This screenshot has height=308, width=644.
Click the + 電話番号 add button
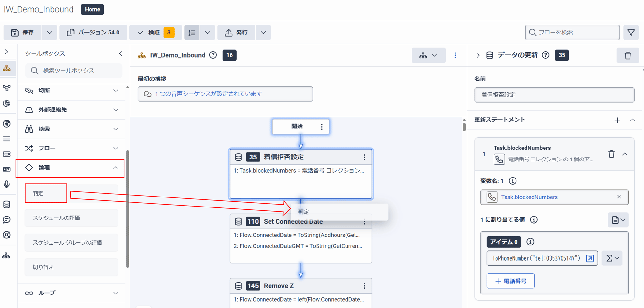(x=510, y=281)
